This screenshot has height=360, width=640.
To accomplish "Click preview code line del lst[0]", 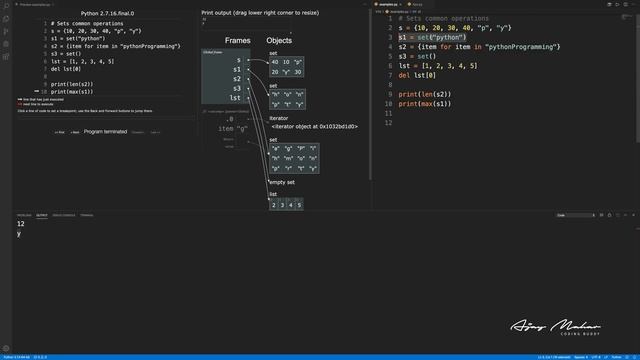I will (66, 69).
